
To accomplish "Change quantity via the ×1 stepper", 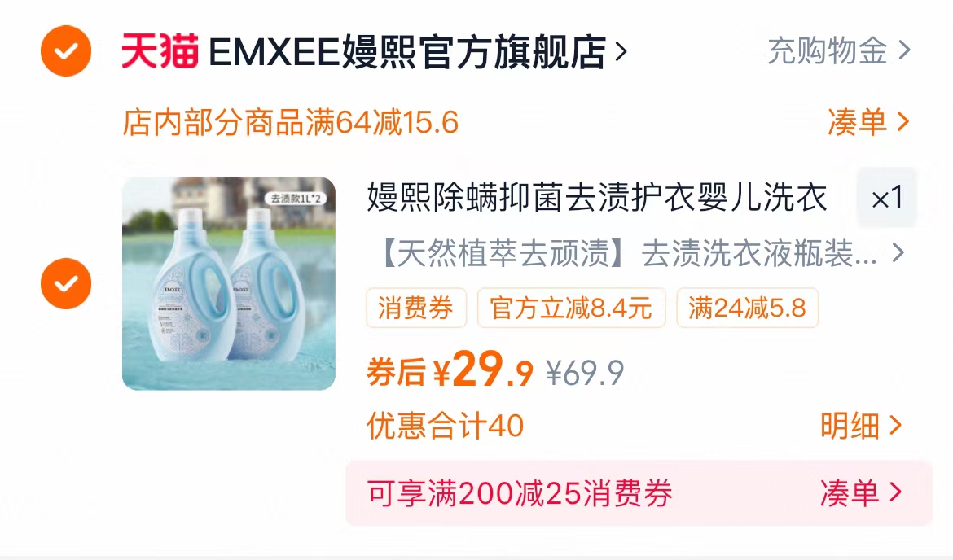I will [887, 198].
